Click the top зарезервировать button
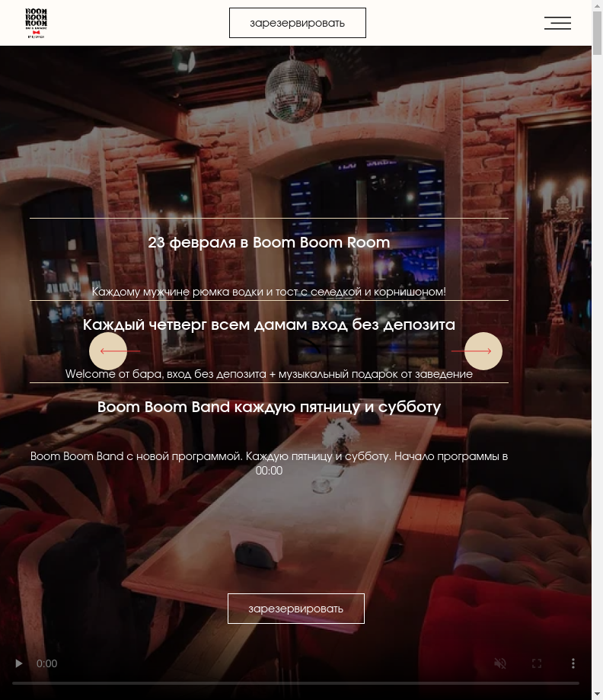603x700 pixels. point(298,23)
